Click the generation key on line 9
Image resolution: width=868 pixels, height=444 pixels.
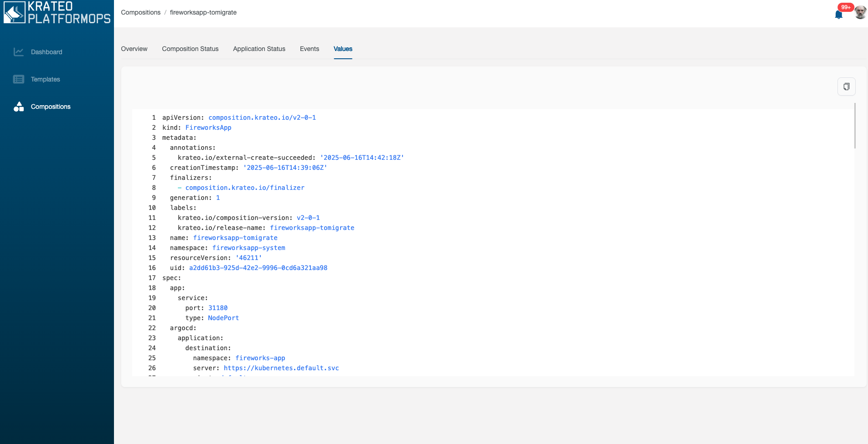(191, 198)
